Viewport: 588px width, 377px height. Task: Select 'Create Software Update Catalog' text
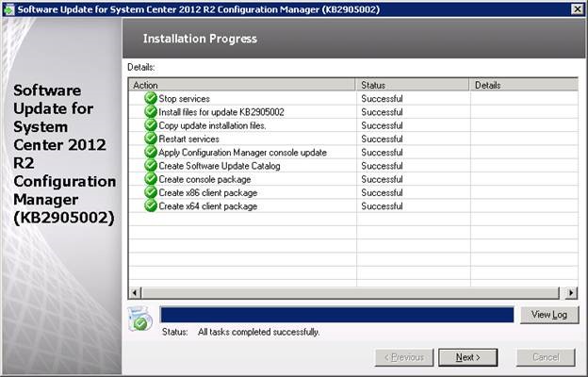tap(220, 166)
